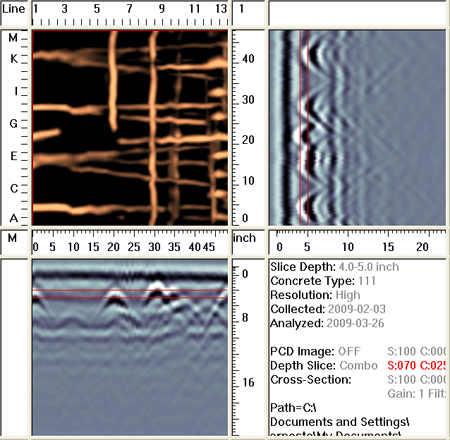Click the vertical cross-section radar image
450x440 pixels.
tap(357, 128)
